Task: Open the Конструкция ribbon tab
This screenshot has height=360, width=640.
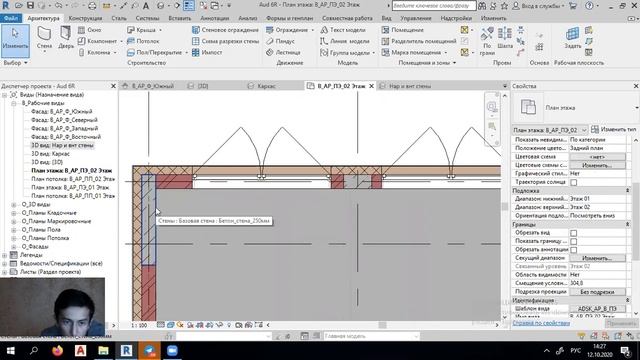Action: pyautogui.click(x=85, y=18)
